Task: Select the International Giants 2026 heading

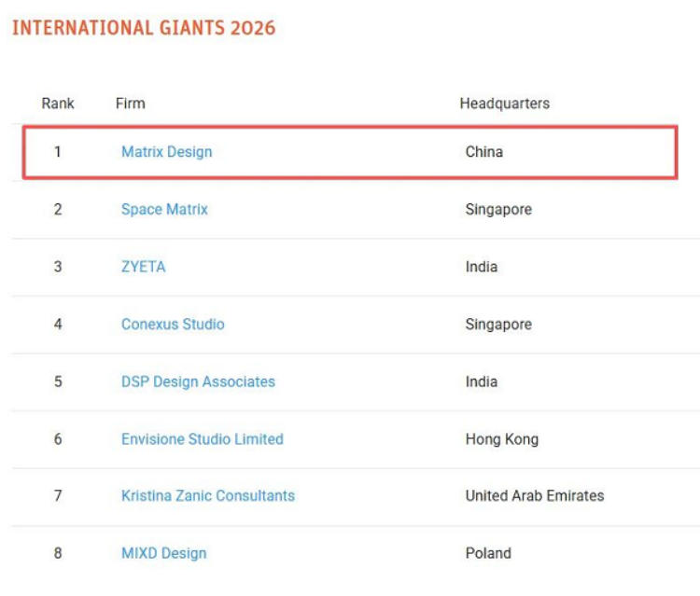Action: (144, 28)
